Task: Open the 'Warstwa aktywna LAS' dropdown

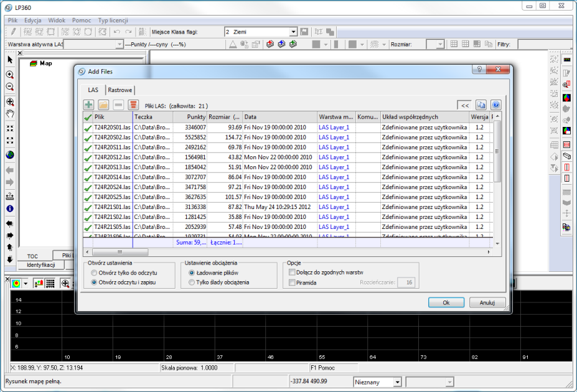Action: pyautogui.click(x=120, y=44)
